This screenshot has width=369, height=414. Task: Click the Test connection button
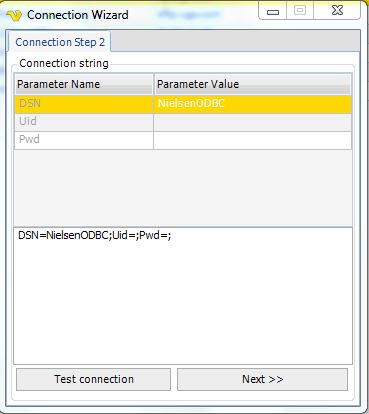(93, 379)
